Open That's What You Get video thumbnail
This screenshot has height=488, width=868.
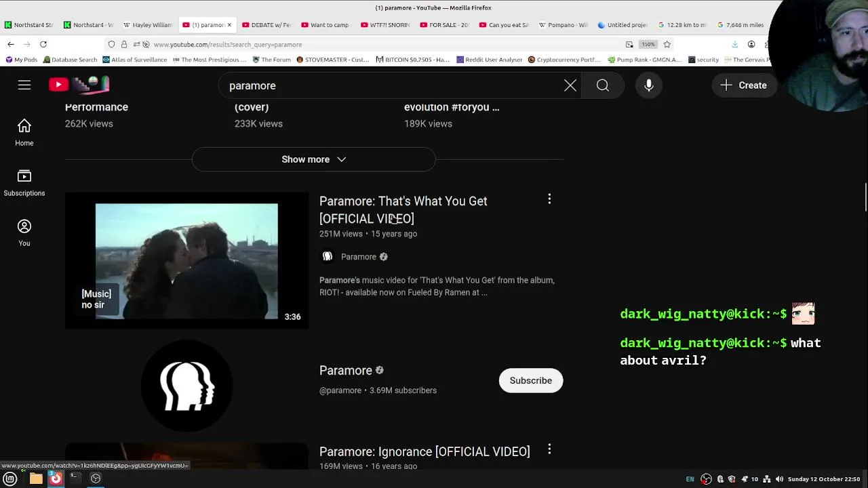[186, 261]
